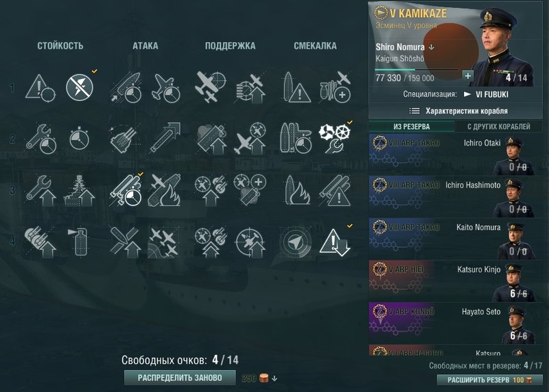Switch to the С ДРУГИХ КОРАБЛЕЙ tab
The width and height of the screenshot is (549, 392).
[x=499, y=126]
